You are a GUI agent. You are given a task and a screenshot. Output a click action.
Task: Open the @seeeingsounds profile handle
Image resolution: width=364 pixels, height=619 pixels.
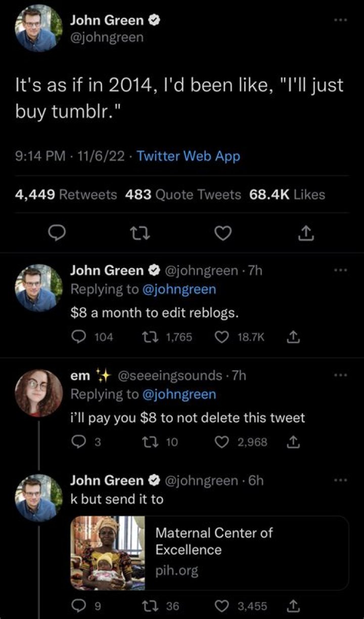click(169, 375)
